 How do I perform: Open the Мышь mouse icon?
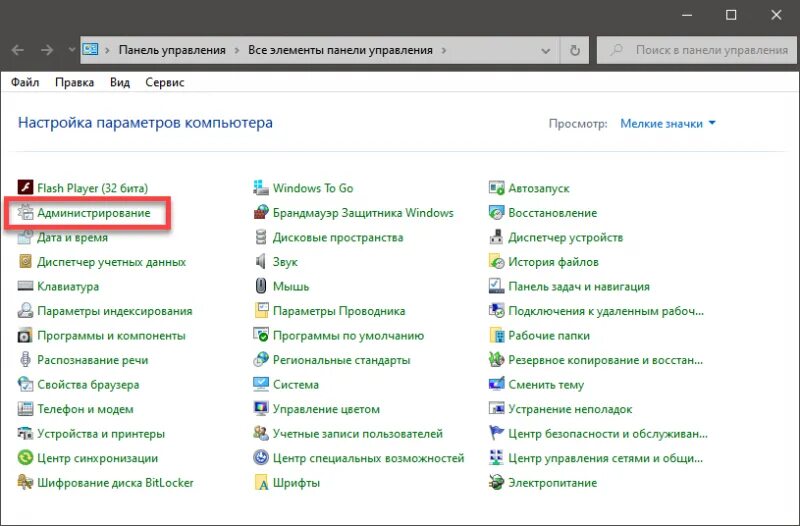click(x=261, y=286)
